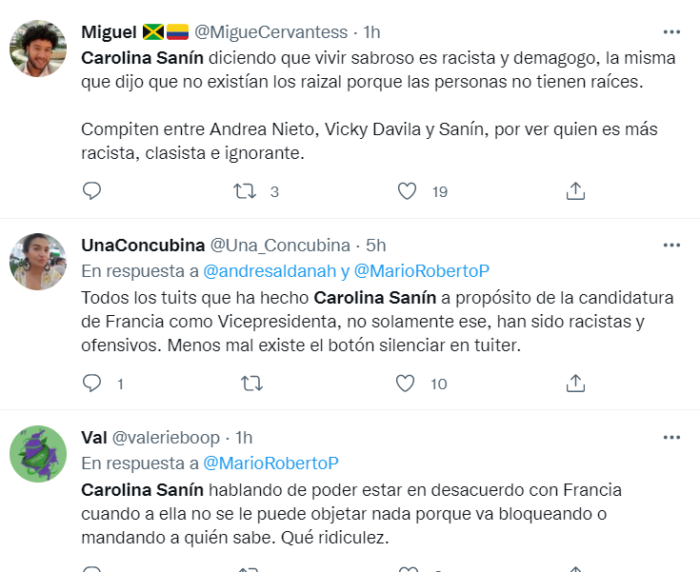This screenshot has height=572, width=700.
Task: Reply to Miguel's tweet
Action: pyautogui.click(x=92, y=190)
